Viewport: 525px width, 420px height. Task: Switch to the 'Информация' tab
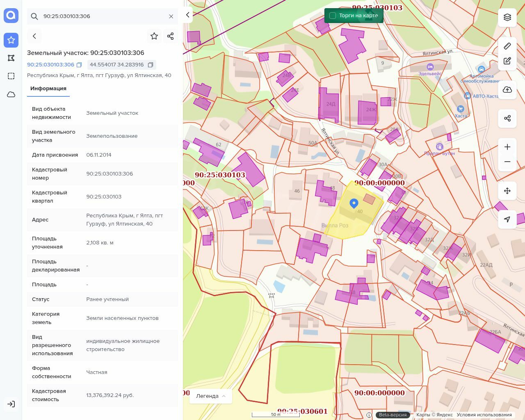click(x=48, y=89)
